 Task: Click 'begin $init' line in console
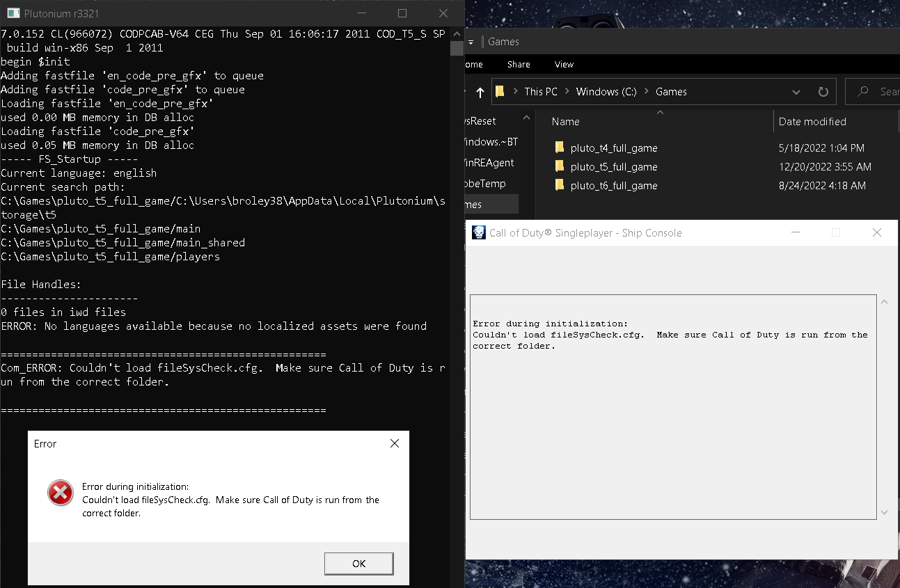tap(35, 61)
